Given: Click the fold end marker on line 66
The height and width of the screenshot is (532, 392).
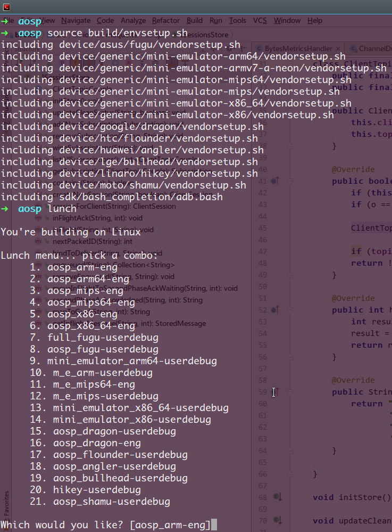Looking at the screenshot, I should (x=290, y=474).
